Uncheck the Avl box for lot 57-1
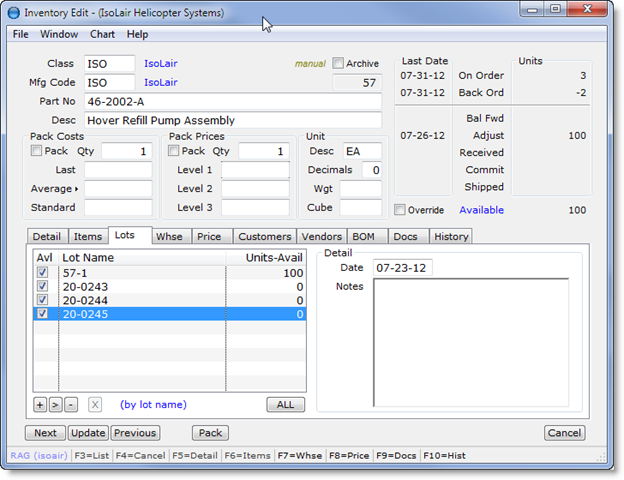This screenshot has height=480, width=624. pyautogui.click(x=42, y=272)
